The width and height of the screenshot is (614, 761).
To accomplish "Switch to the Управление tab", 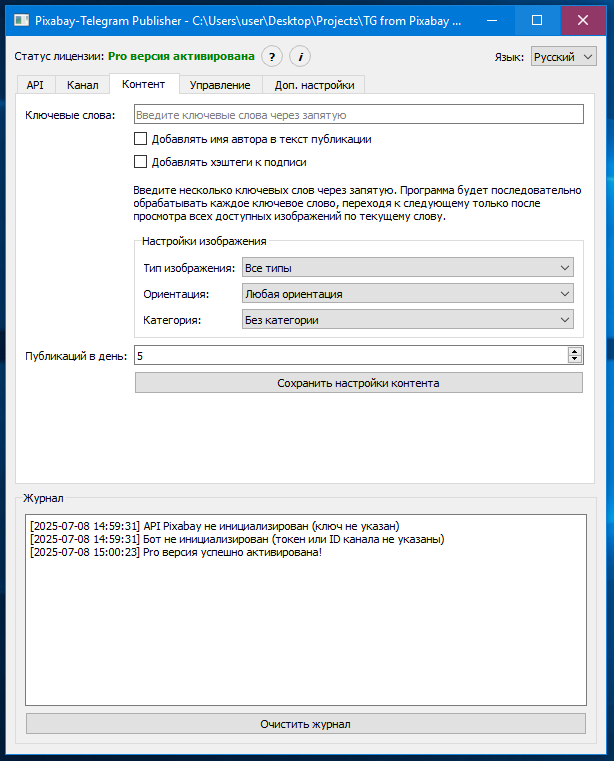I will 220,85.
